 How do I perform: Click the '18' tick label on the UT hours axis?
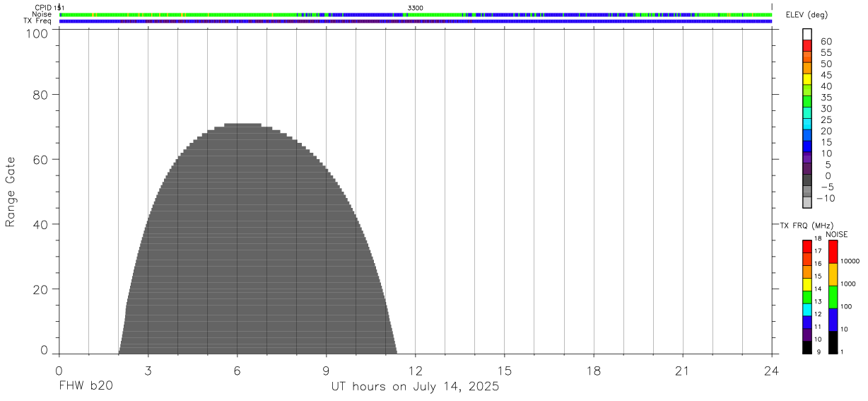594,371
